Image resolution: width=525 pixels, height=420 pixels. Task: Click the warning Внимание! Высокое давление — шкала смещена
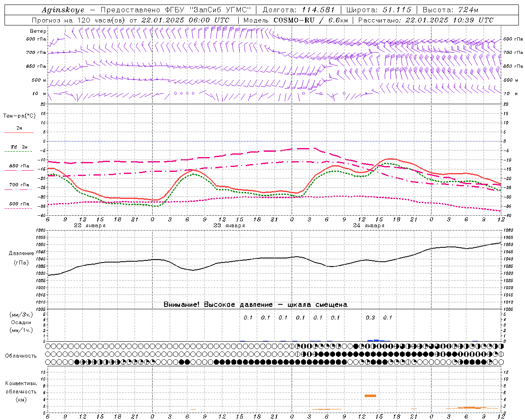pos(256,305)
